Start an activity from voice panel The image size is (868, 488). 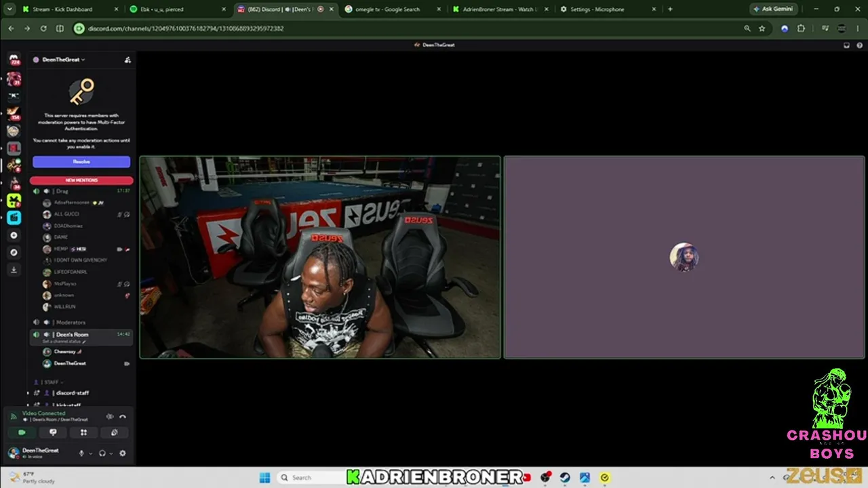[x=83, y=432]
